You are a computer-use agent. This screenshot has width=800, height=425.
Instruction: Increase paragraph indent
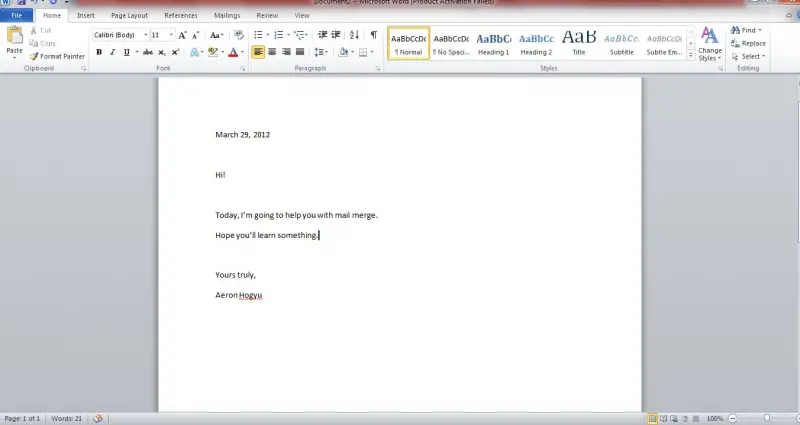point(336,35)
